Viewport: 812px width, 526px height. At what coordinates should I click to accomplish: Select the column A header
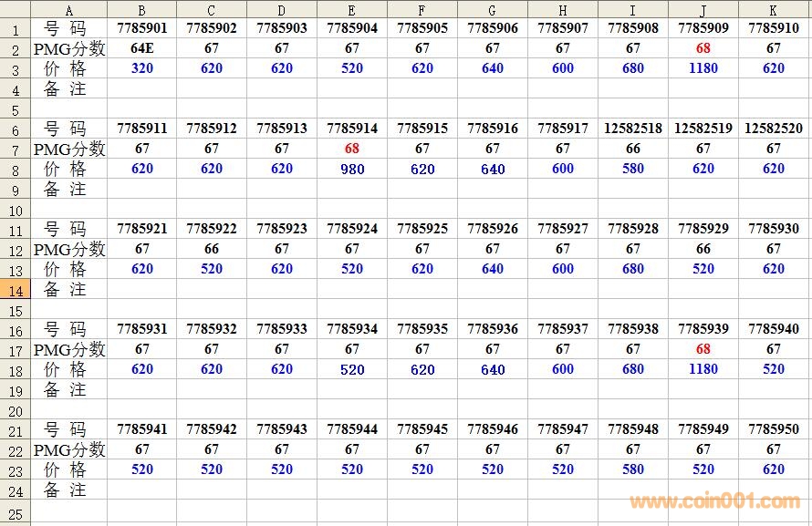click(69, 10)
